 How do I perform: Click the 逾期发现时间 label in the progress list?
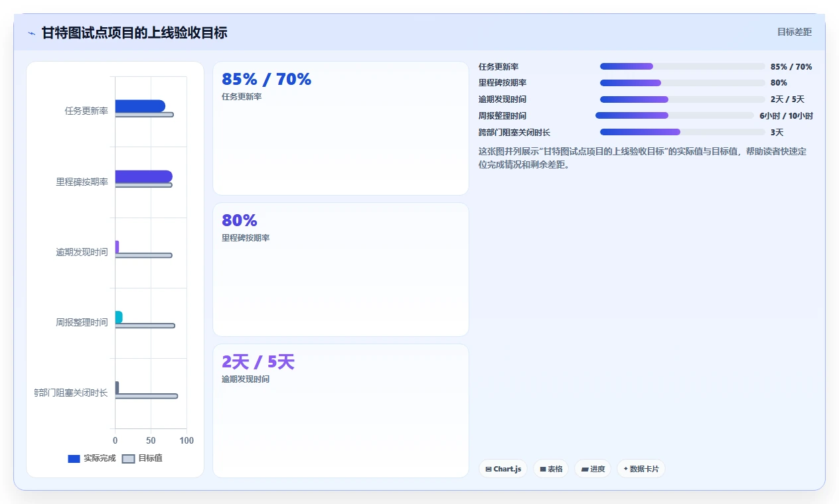click(502, 99)
